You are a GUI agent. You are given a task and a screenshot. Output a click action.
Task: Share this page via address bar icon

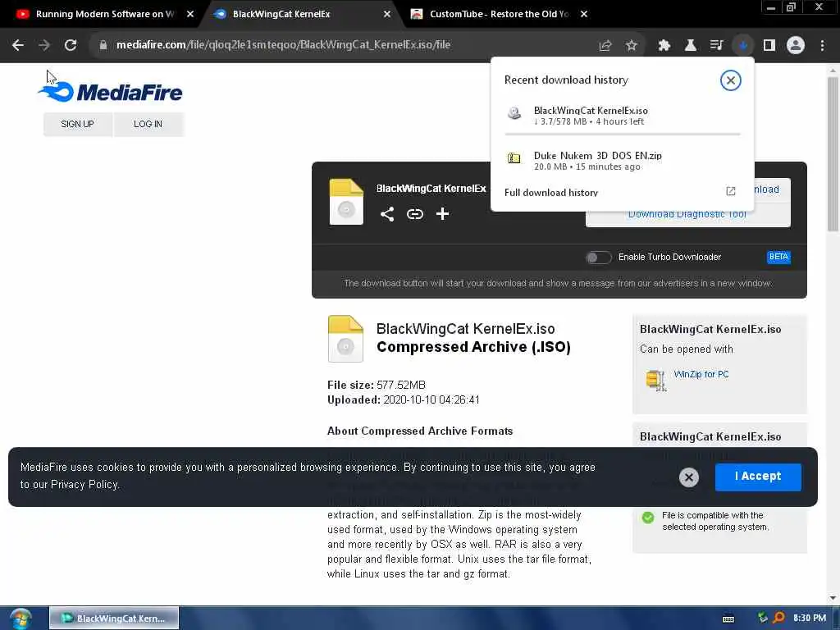pos(605,46)
